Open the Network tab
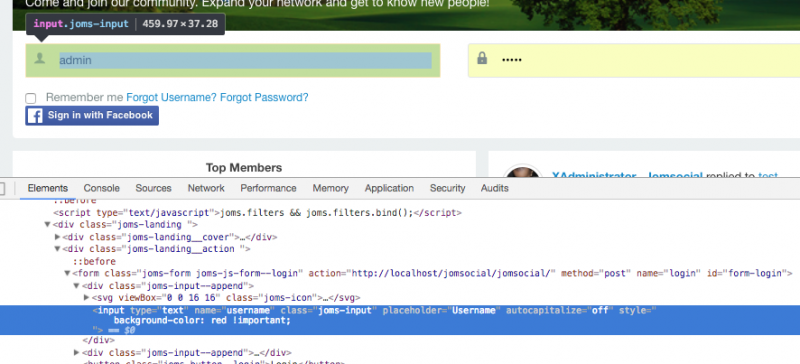 click(206, 188)
